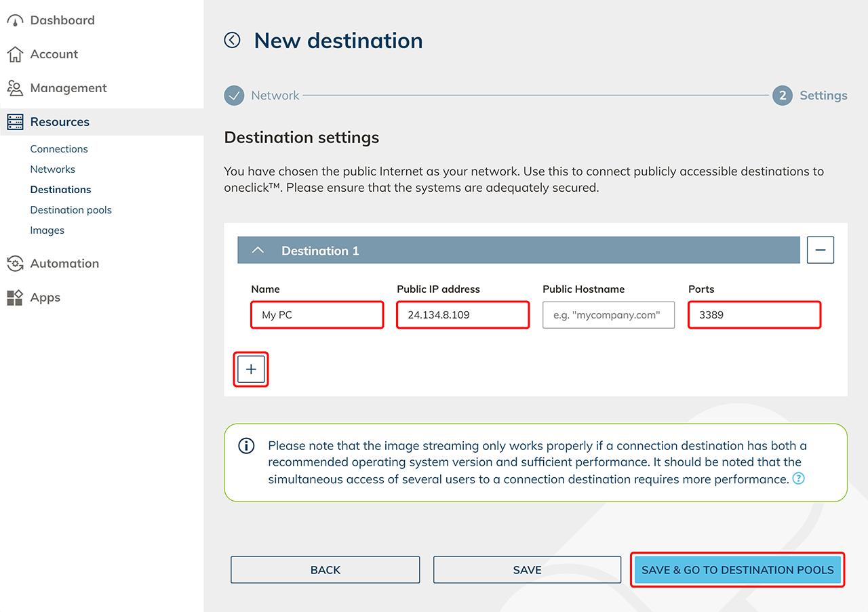Open Destination pools in sidebar

click(71, 210)
